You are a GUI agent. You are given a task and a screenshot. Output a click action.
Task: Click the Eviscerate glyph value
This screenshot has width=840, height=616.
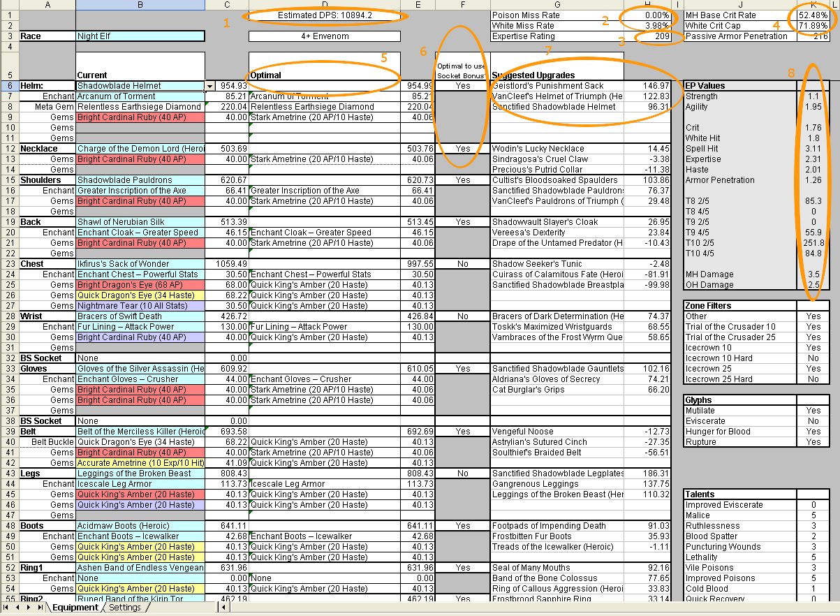(813, 421)
